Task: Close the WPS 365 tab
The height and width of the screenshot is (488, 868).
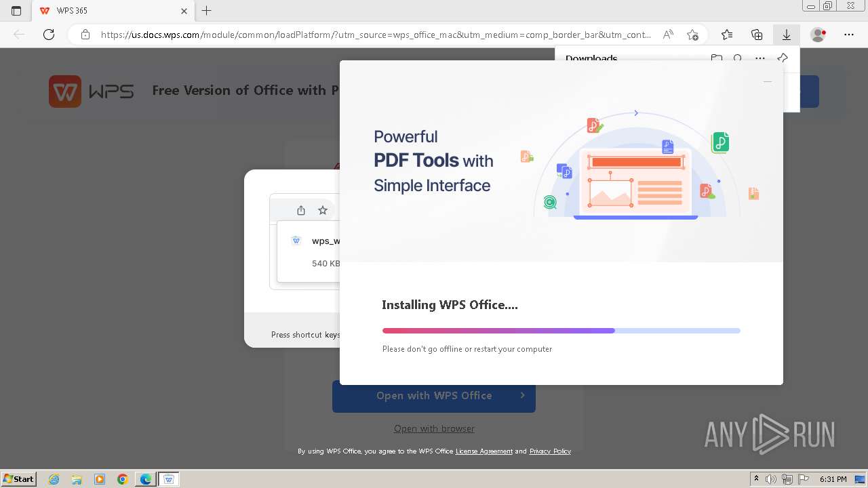Action: tap(184, 11)
